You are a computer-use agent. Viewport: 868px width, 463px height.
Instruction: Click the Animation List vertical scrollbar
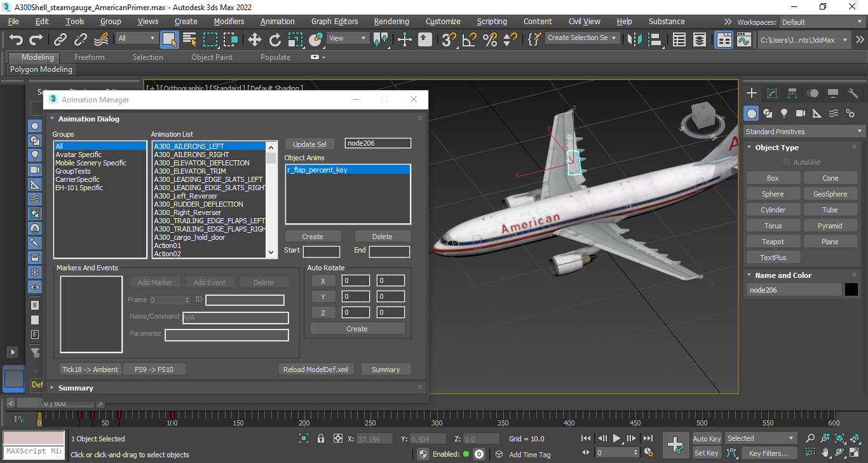tap(272, 199)
